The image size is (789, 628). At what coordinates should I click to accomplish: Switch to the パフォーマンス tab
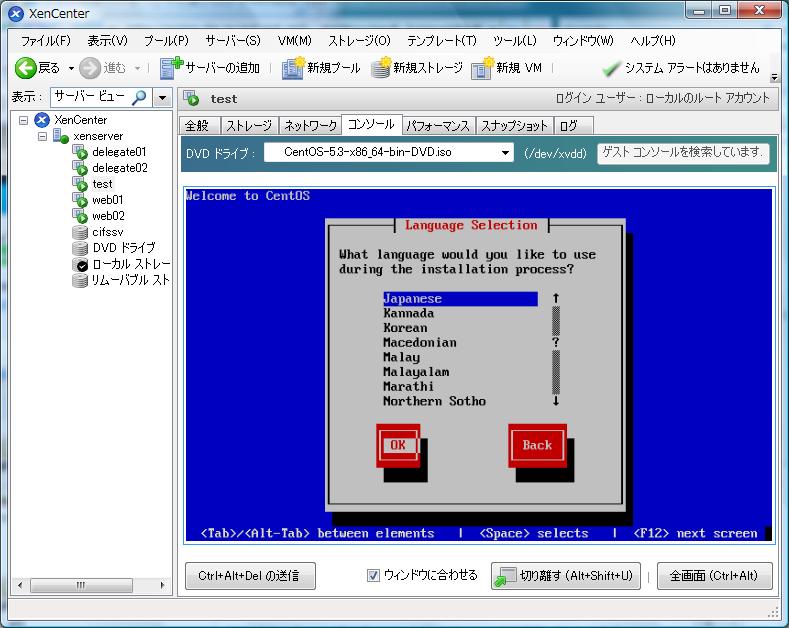pyautogui.click(x=438, y=126)
